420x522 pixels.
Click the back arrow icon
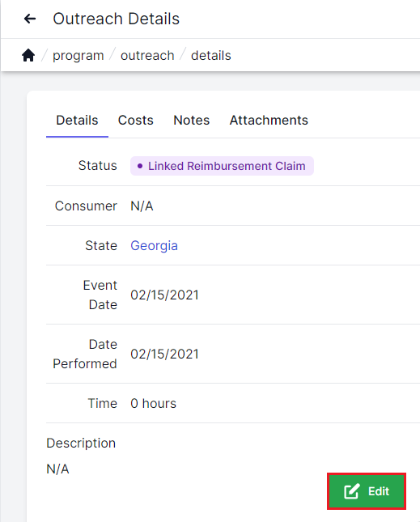pyautogui.click(x=30, y=19)
